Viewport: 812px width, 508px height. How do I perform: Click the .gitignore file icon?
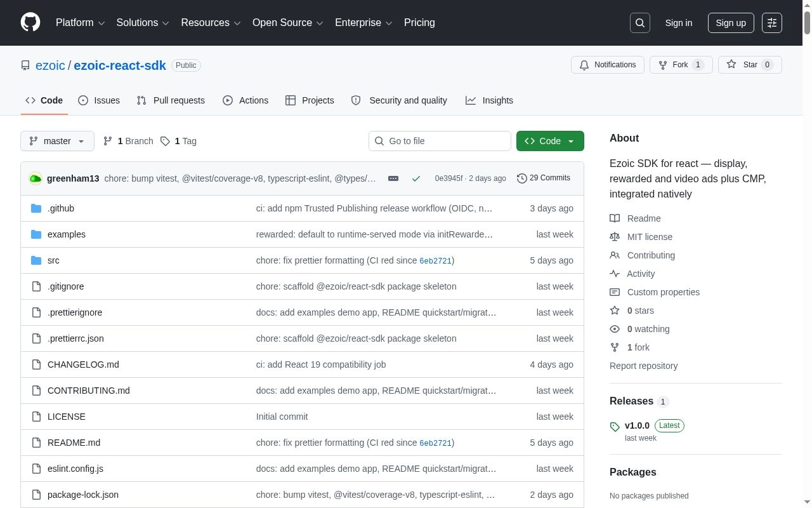(36, 286)
